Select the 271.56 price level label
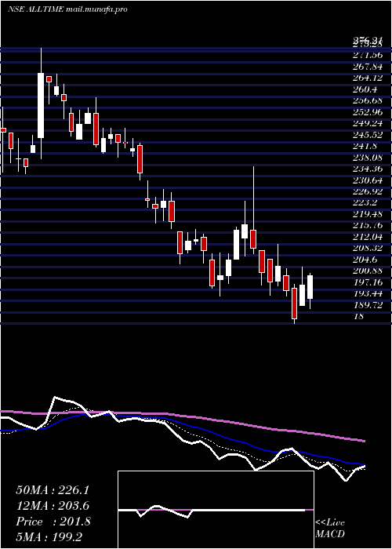 pyautogui.click(x=368, y=55)
